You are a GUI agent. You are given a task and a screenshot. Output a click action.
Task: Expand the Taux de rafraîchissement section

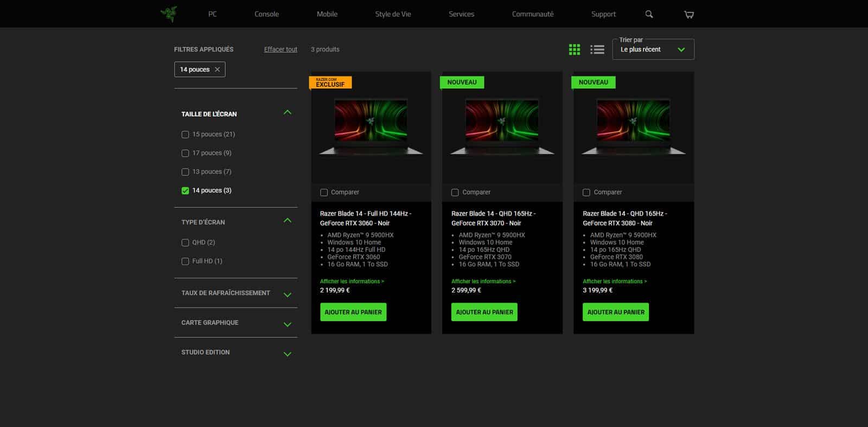click(x=288, y=295)
